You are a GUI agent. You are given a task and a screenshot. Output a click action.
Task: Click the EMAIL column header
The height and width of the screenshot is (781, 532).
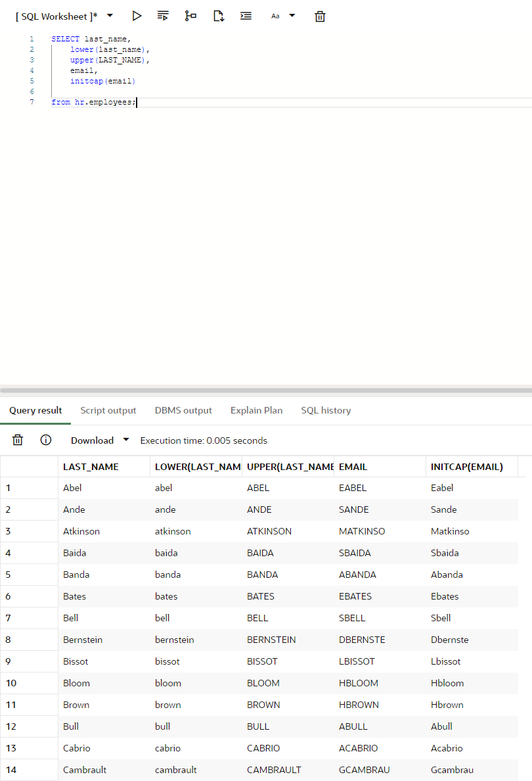pos(380,467)
